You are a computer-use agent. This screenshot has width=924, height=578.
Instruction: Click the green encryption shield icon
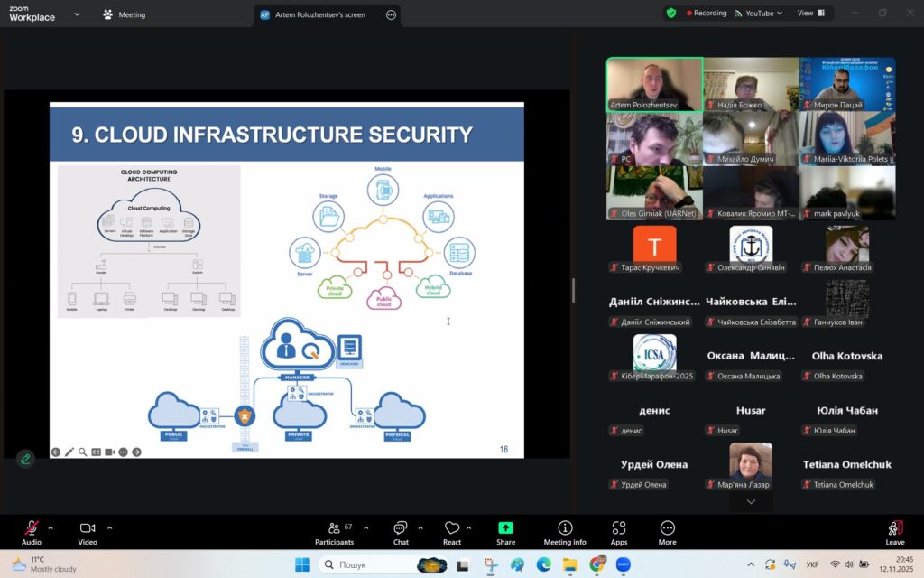tap(671, 14)
